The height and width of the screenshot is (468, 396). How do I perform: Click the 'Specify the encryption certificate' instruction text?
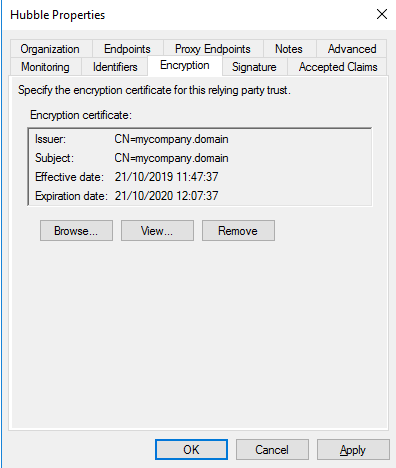(154, 90)
